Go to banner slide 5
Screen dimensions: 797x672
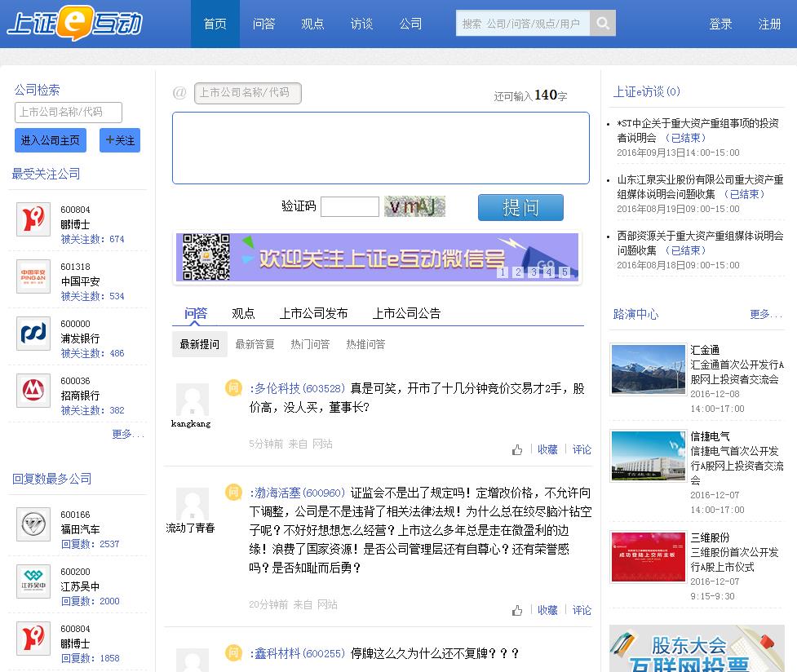pos(565,272)
